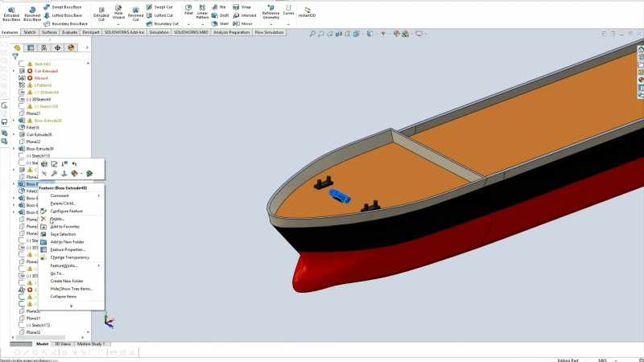
Task: Switch to the Sketch tab
Action: (x=30, y=32)
